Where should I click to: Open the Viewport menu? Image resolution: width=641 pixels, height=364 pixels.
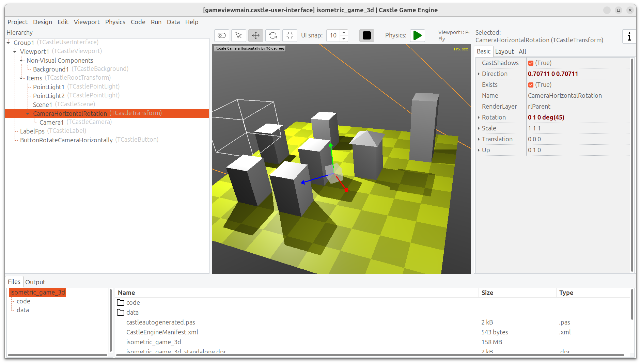[x=87, y=22]
